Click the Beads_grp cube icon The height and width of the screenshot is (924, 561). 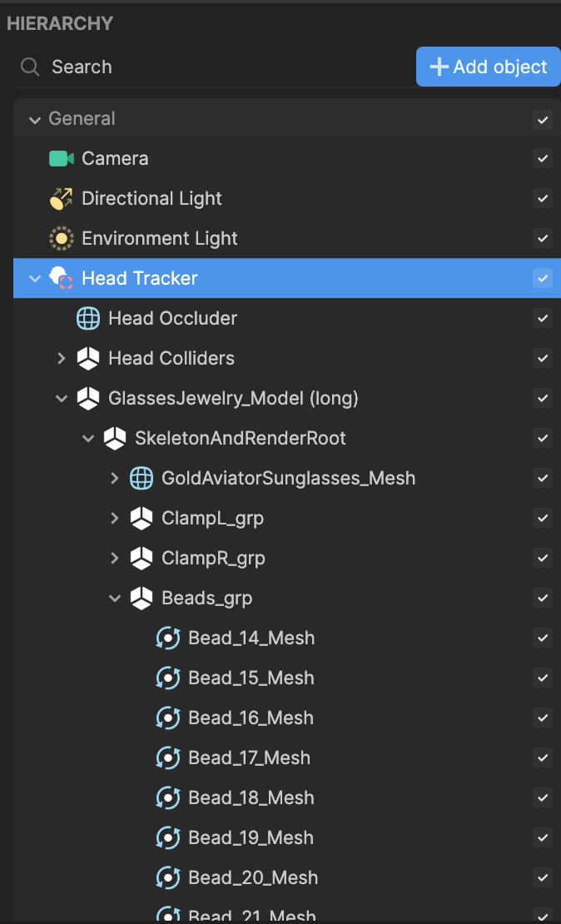tap(141, 598)
